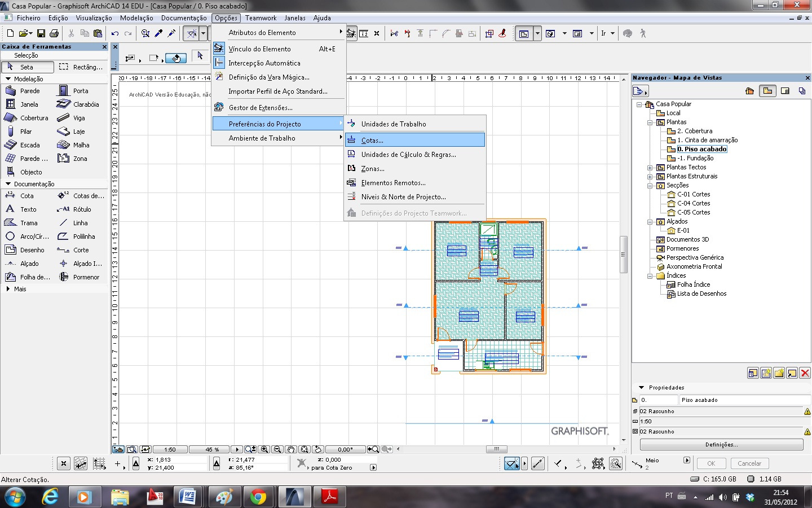This screenshot has width=812, height=508.
Task: Select the Viga beam tool
Action: coord(80,117)
